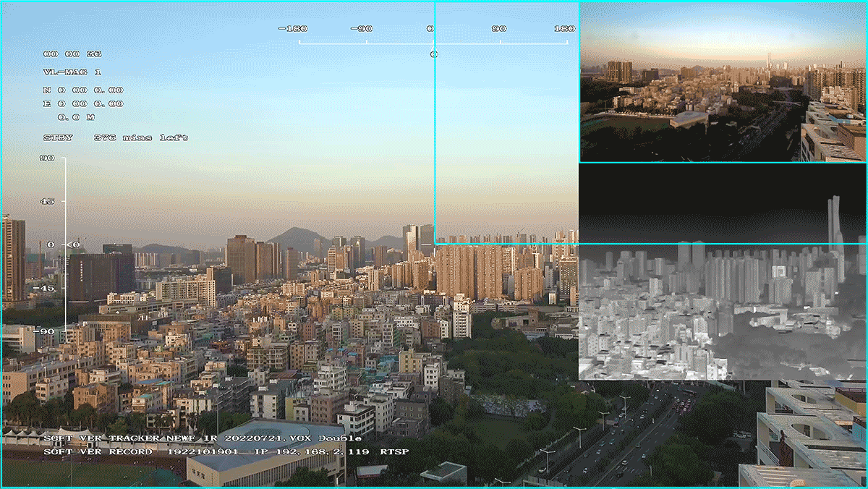Click the STBY status indicator
This screenshot has width=868, height=489.
(x=58, y=137)
